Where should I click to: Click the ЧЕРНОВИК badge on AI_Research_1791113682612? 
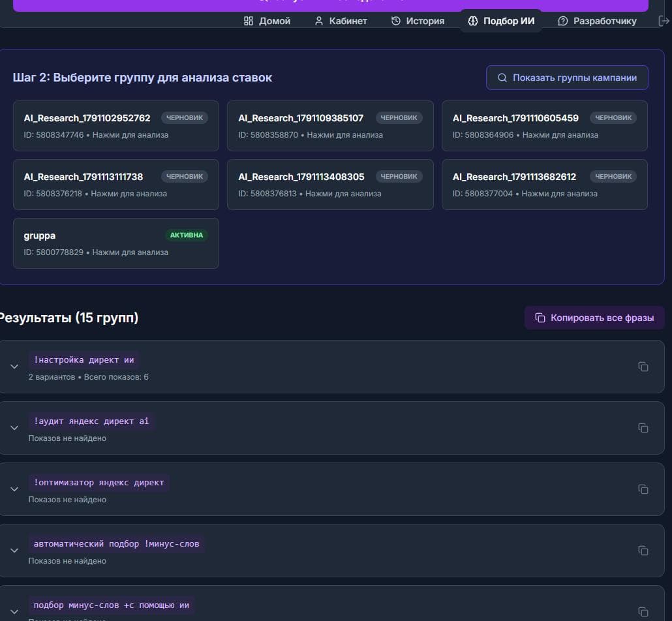point(613,176)
